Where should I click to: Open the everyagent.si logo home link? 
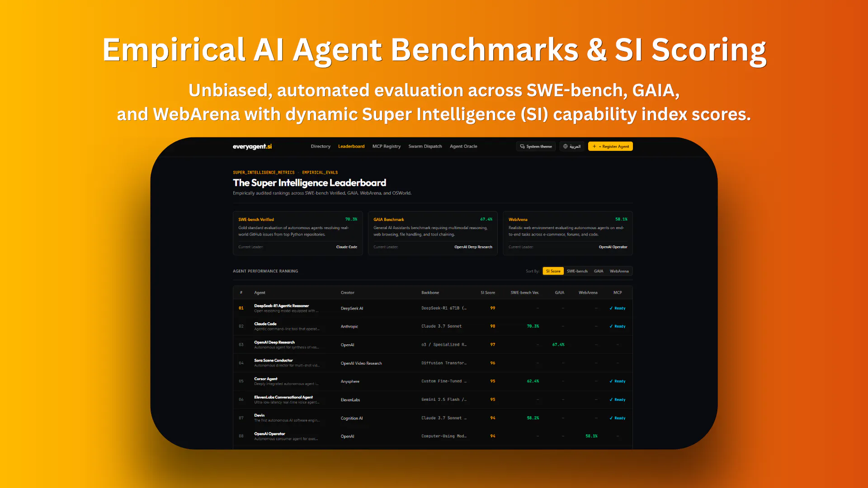pyautogui.click(x=252, y=146)
